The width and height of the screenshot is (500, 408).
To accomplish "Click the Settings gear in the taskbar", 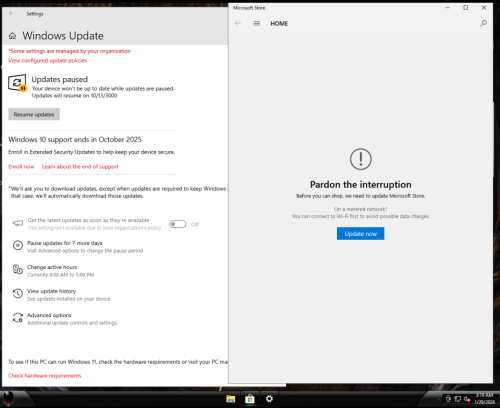I will pyautogui.click(x=269, y=399).
